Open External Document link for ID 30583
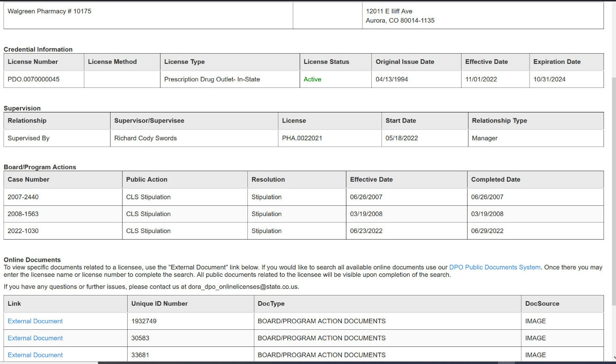The width and height of the screenshot is (616, 364). tap(35, 338)
